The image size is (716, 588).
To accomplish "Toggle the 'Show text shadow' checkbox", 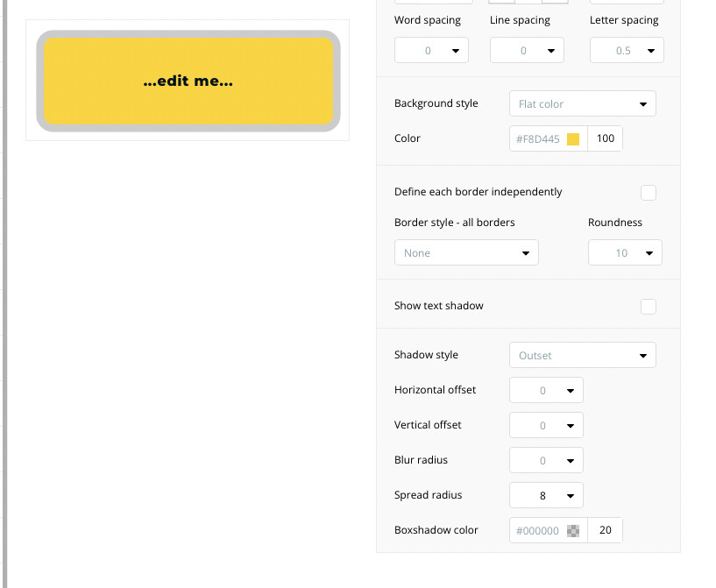I will click(x=649, y=307).
